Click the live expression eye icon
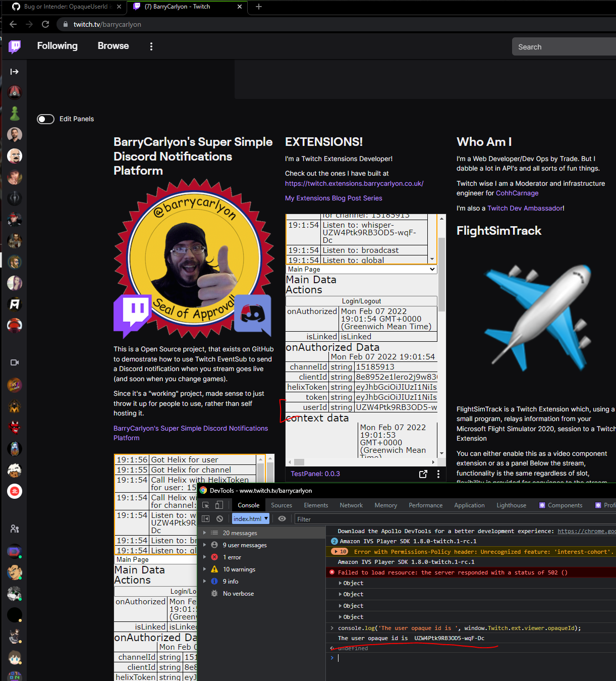The width and height of the screenshot is (616, 681). pos(282,519)
